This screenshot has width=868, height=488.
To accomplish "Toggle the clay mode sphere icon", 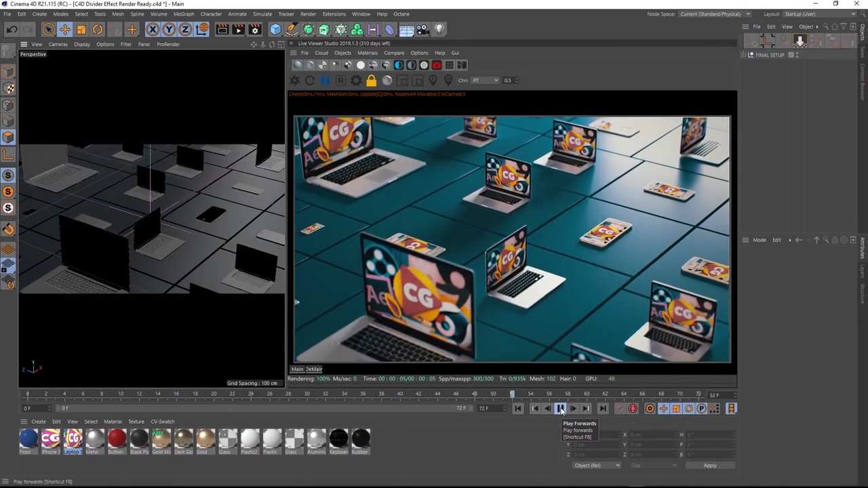I will tap(387, 81).
